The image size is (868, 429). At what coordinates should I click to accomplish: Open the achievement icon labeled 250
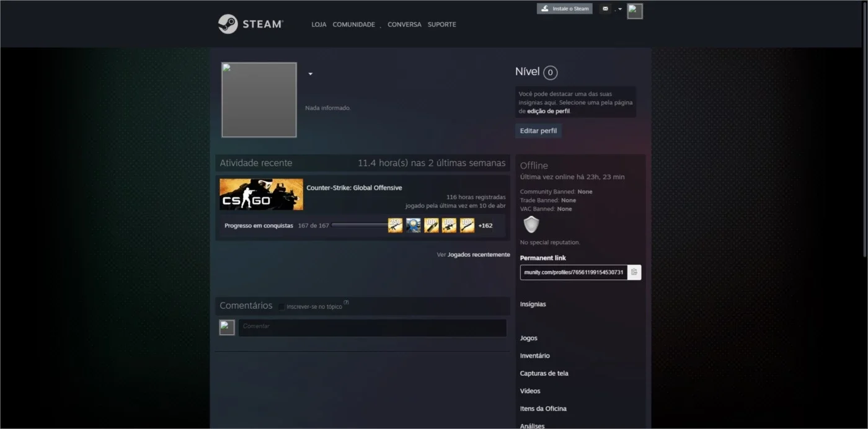[395, 226]
